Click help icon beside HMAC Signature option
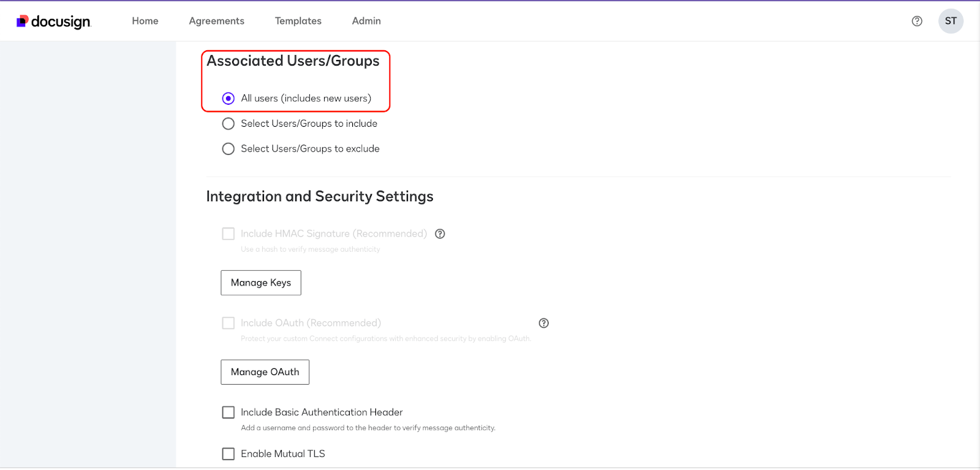The width and height of the screenshot is (980, 470). [x=440, y=234]
